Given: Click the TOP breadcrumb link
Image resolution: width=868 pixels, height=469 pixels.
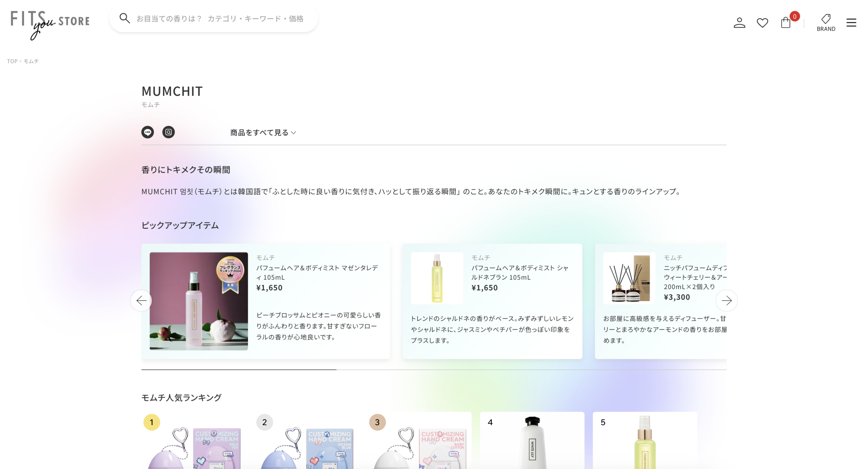Looking at the screenshot, I should [x=12, y=61].
